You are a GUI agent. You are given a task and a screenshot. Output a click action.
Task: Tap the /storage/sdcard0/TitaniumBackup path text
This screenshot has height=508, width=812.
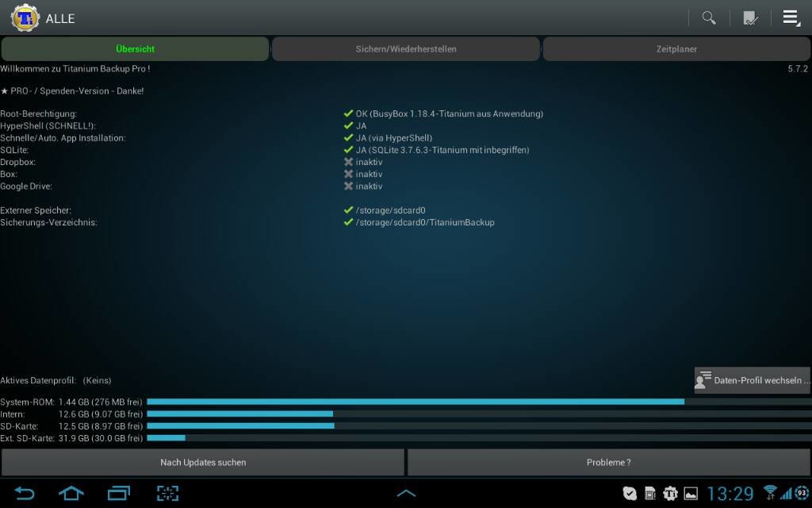coord(425,222)
